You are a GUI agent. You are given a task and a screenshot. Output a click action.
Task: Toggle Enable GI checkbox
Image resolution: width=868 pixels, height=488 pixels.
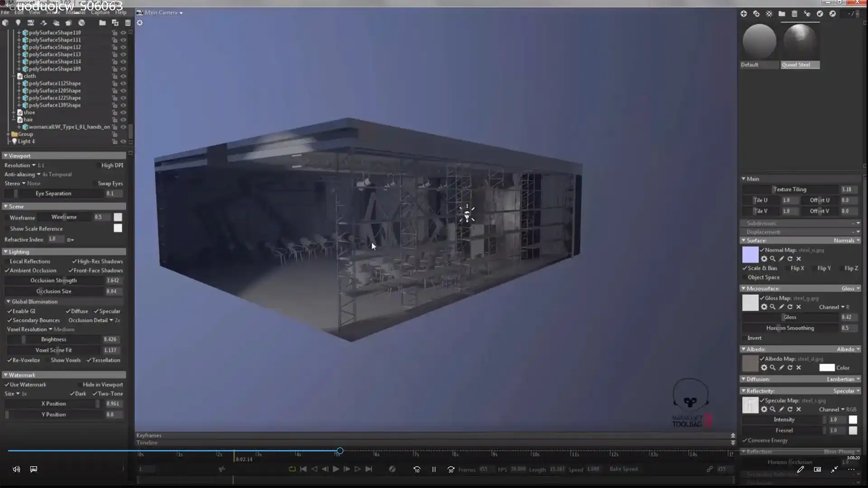9,311
